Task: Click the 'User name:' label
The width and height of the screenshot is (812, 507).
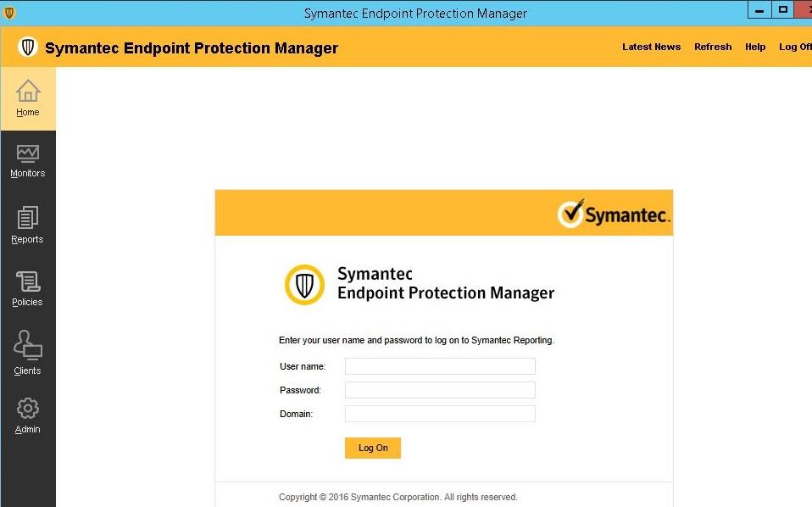Action: [x=303, y=366]
